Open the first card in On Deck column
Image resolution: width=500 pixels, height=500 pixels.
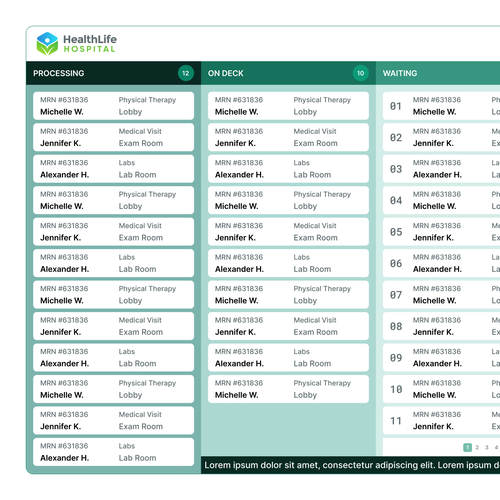[x=288, y=106]
